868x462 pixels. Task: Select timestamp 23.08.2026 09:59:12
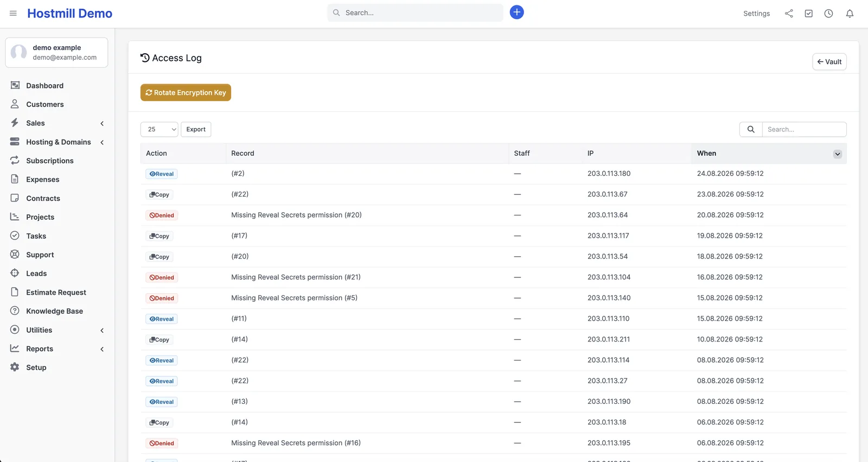click(x=730, y=194)
